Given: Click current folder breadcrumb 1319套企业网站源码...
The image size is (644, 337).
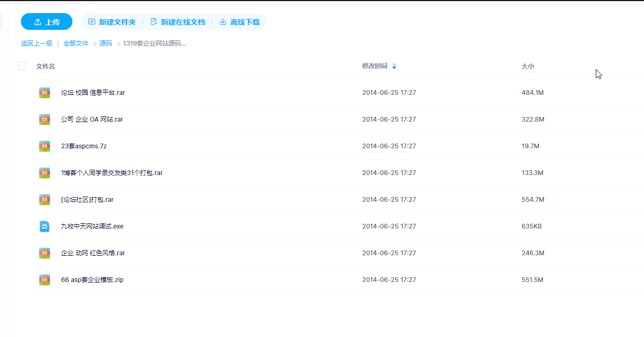Looking at the screenshot, I should 154,44.
